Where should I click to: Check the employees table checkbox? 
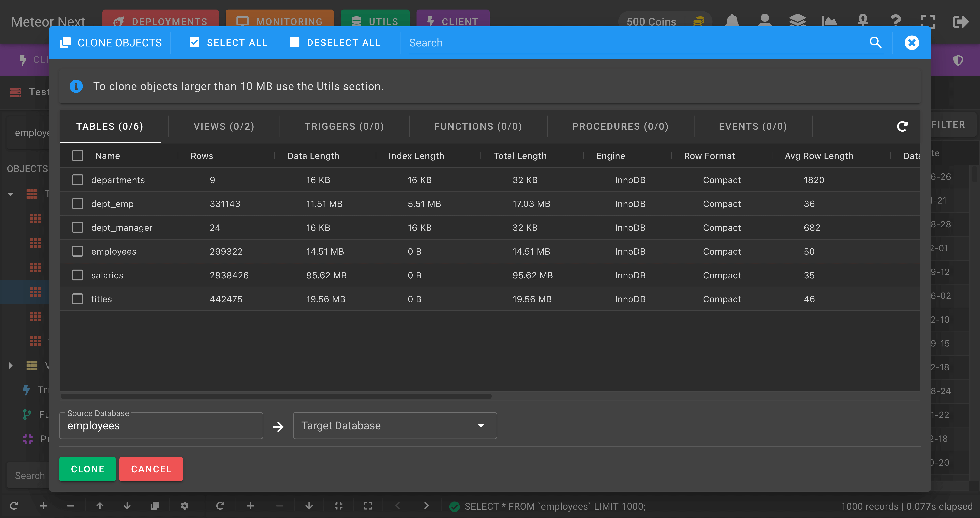pos(78,251)
